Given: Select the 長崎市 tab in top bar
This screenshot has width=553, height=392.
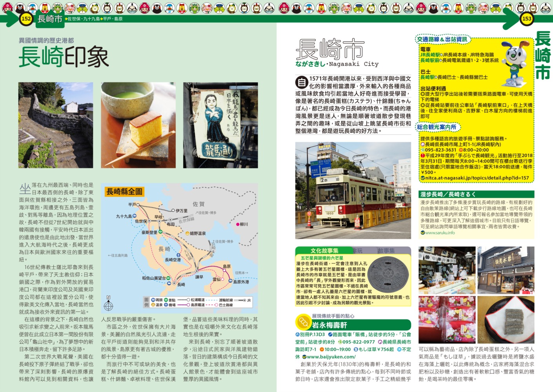Looking at the screenshot, I should 50,18.
